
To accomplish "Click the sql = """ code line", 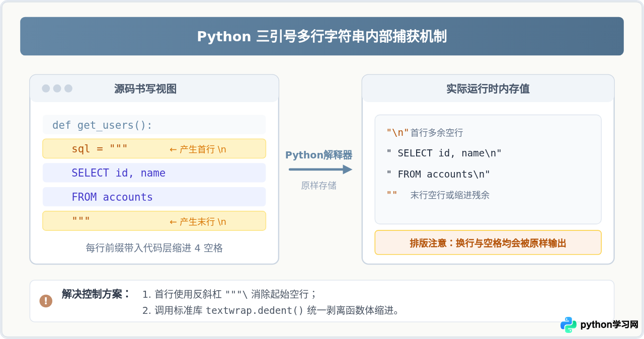I will click(154, 148).
